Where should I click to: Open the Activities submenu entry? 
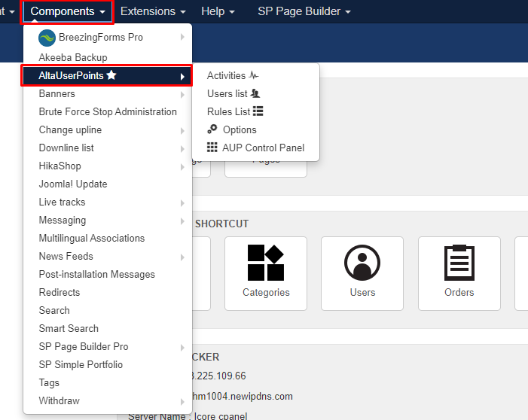255,75
